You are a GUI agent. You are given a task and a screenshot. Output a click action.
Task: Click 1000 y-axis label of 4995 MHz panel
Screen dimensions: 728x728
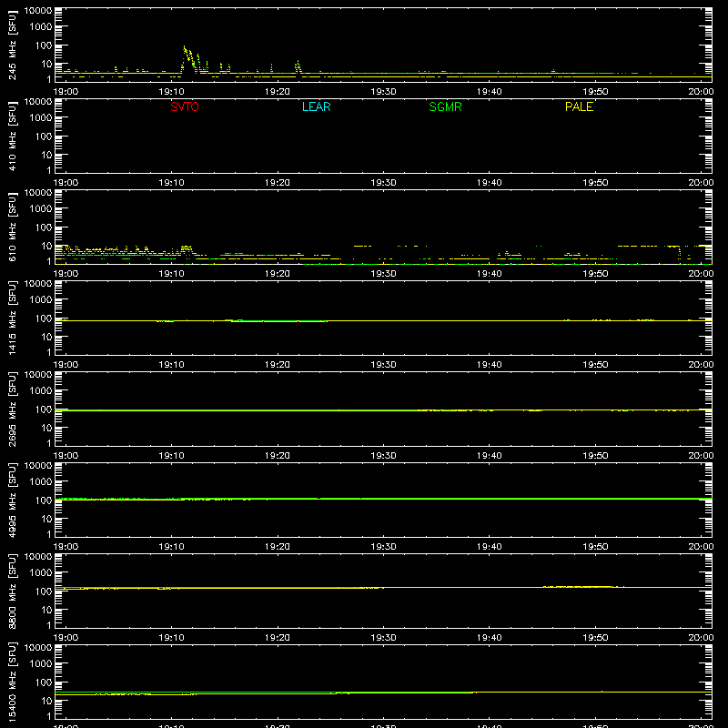click(41, 482)
